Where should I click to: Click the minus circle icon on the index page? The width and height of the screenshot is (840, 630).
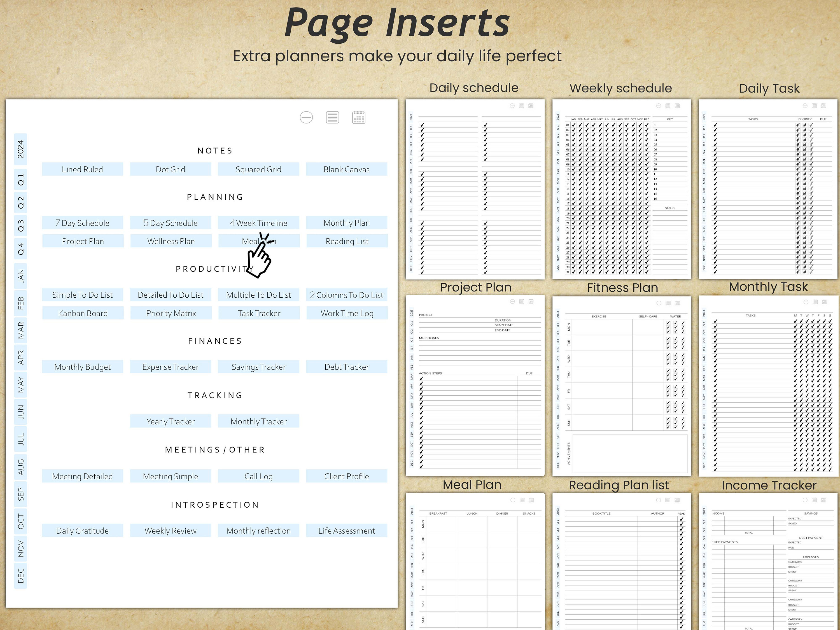pos(307,118)
